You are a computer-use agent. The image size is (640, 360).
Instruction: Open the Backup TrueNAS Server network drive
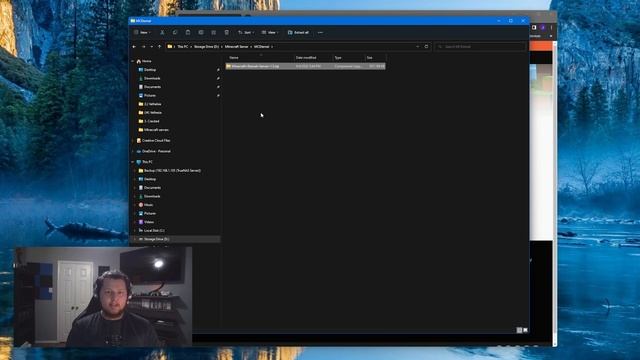[x=172, y=171]
